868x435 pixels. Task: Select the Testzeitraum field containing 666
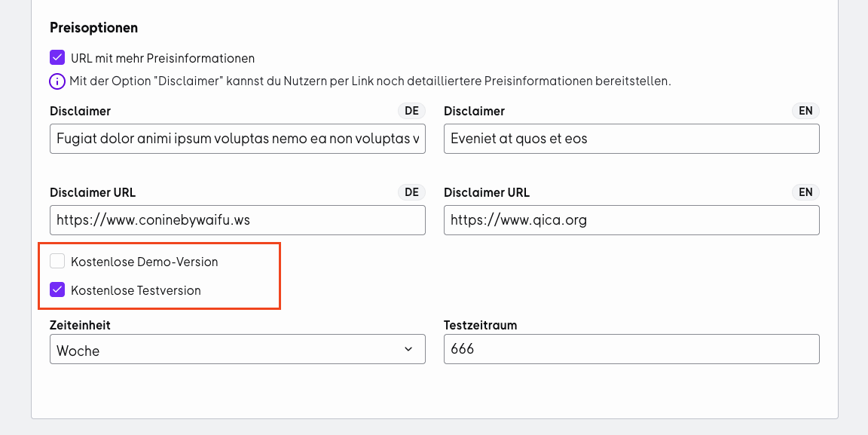coord(631,349)
